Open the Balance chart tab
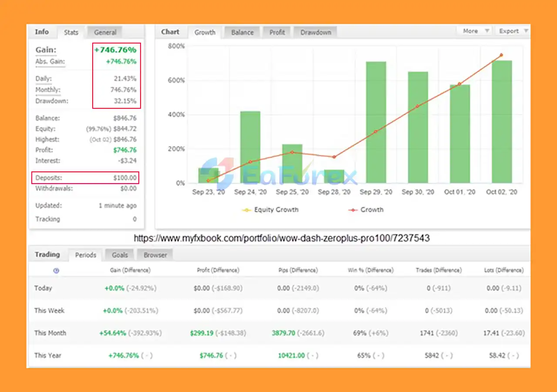Screen dimensions: 557x392 242,32
